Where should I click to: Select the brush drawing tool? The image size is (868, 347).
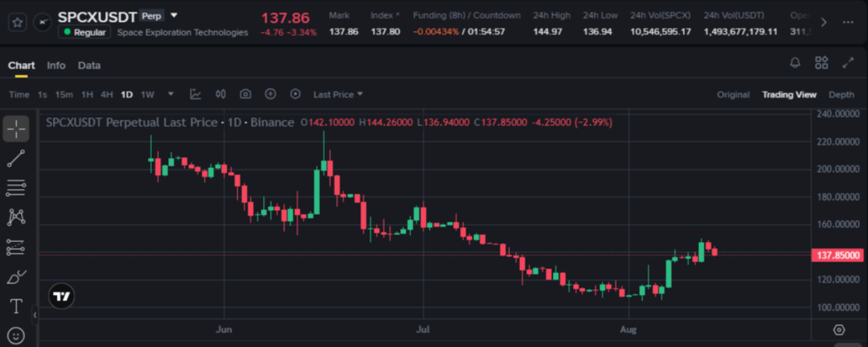tap(16, 277)
